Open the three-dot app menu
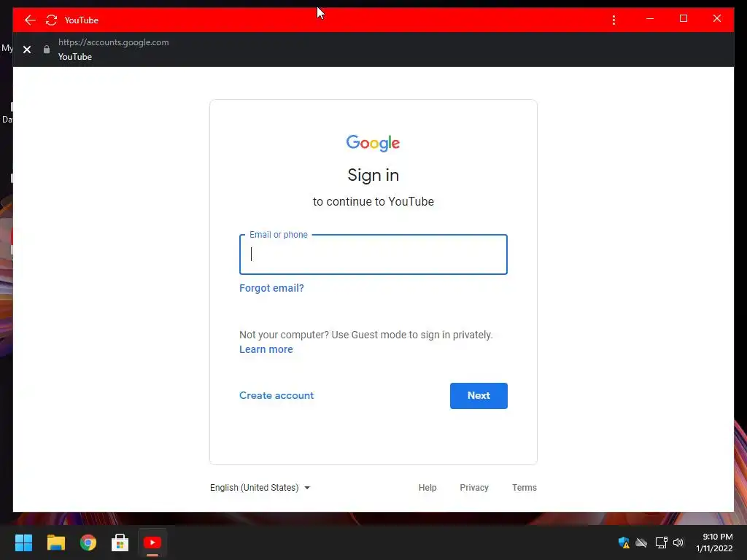This screenshot has height=560, width=747. pyautogui.click(x=614, y=20)
